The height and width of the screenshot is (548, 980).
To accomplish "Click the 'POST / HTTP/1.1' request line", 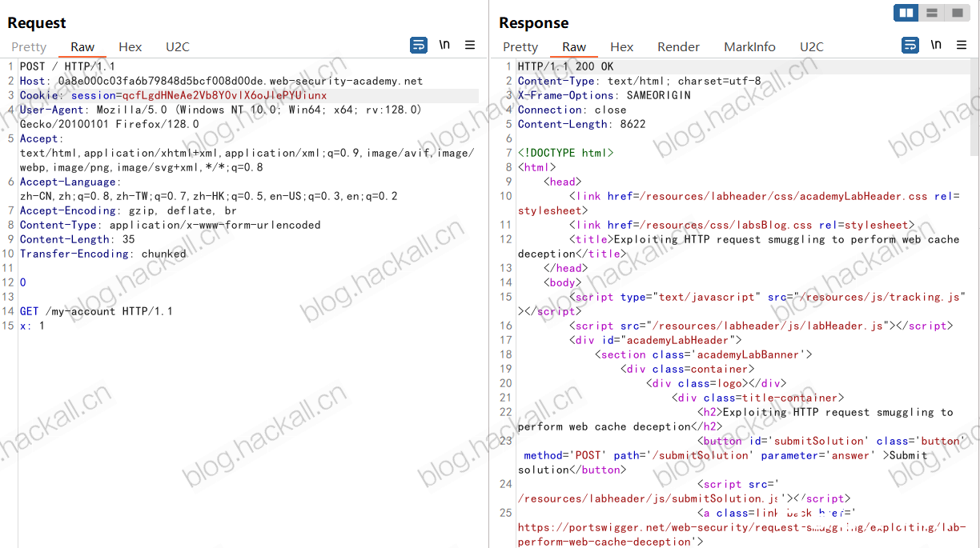I will coord(67,66).
